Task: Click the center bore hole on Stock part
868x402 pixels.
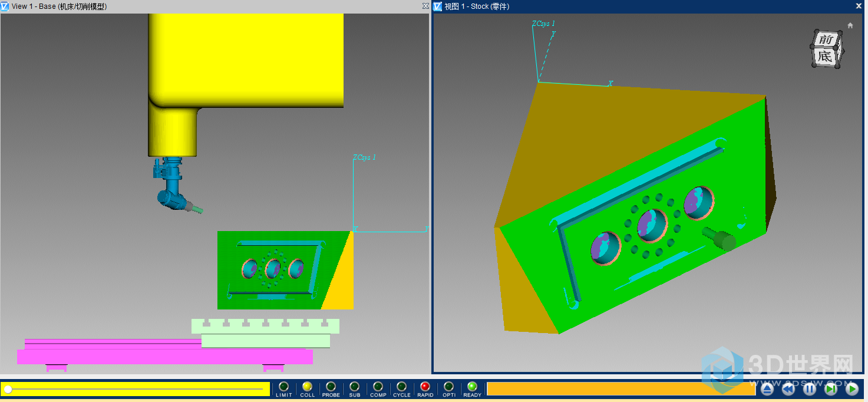Action: 652,225
